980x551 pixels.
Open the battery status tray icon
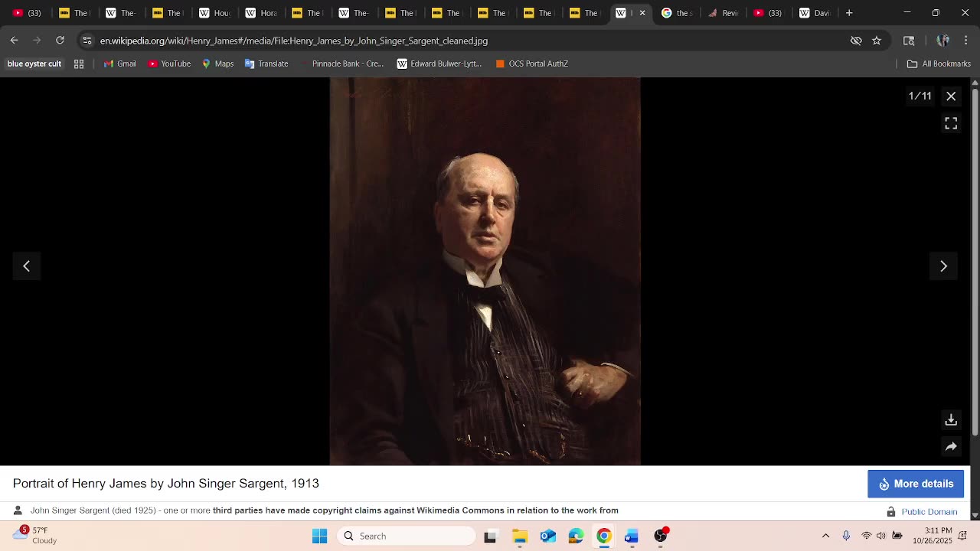click(897, 536)
